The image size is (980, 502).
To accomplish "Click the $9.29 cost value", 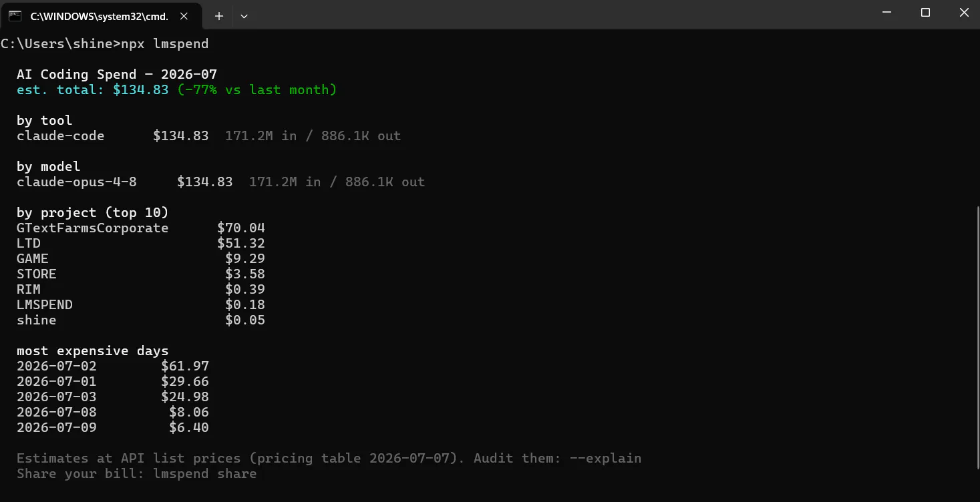I will pyautogui.click(x=245, y=258).
